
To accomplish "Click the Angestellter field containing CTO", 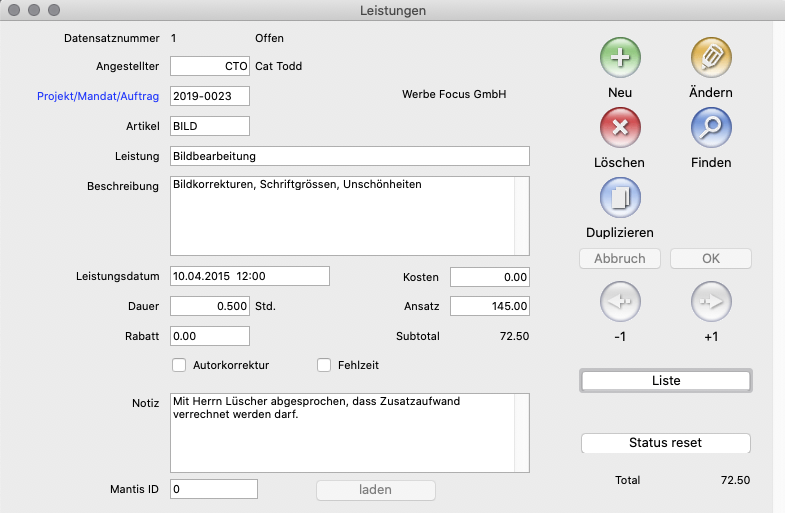I will point(210,66).
